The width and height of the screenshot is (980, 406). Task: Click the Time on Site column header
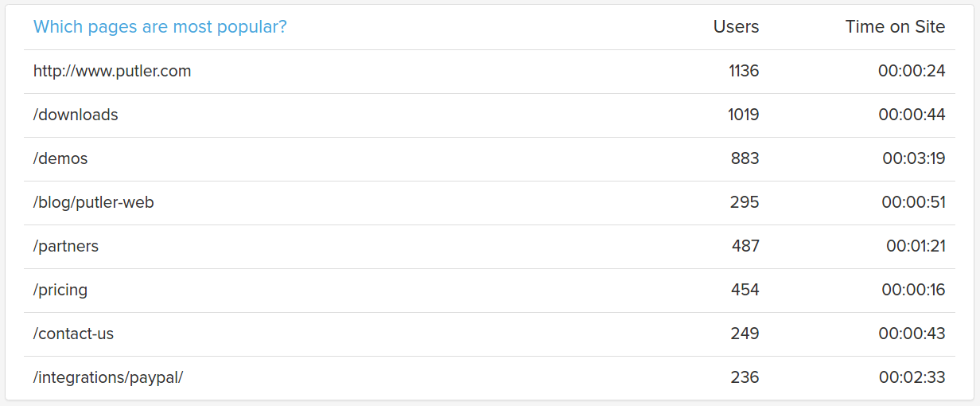click(895, 27)
